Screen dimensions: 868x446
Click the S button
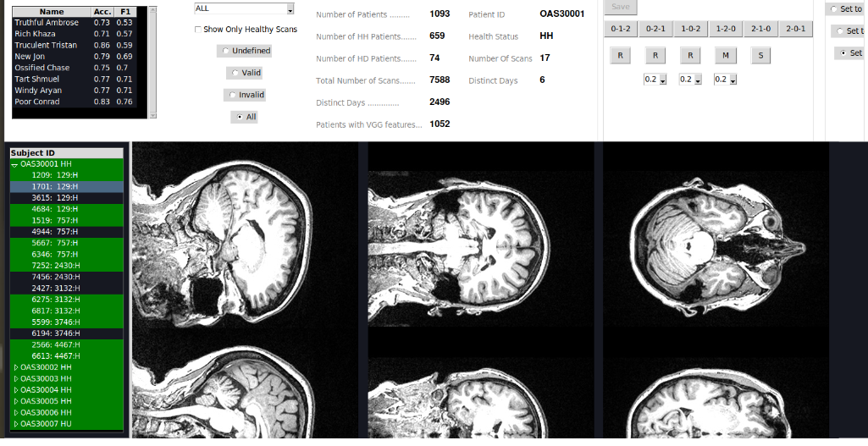pyautogui.click(x=760, y=55)
